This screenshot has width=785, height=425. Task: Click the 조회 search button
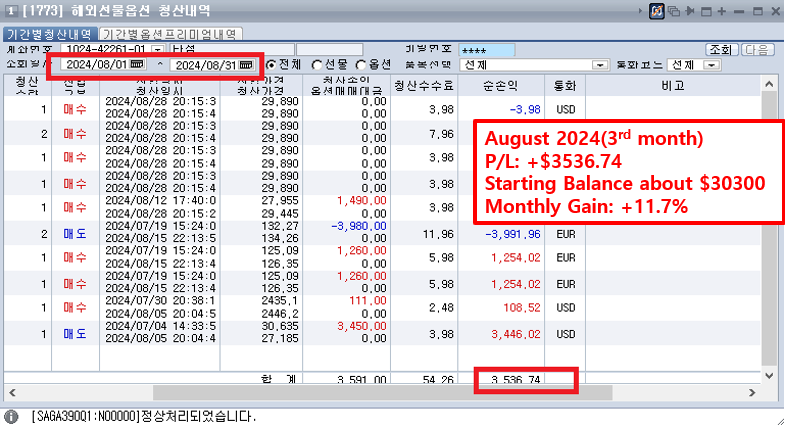[x=722, y=49]
